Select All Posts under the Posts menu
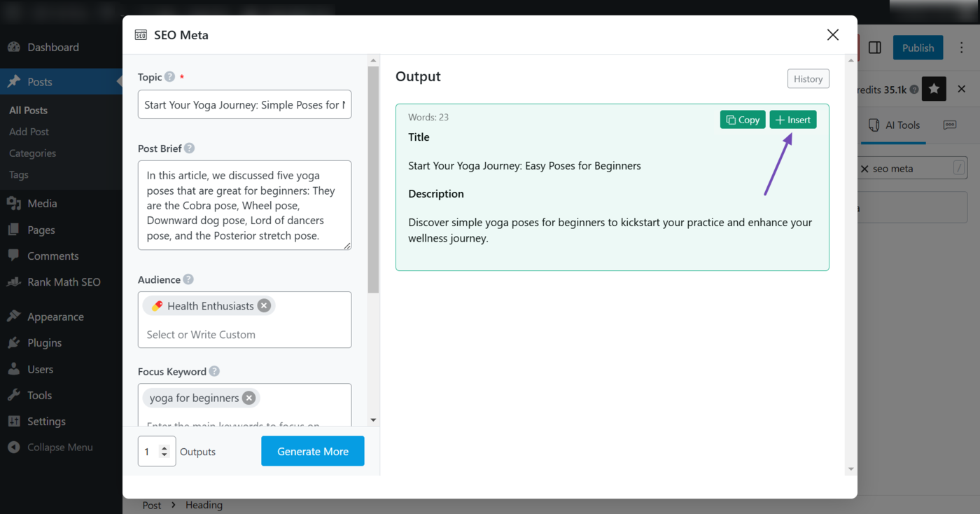 coord(29,109)
